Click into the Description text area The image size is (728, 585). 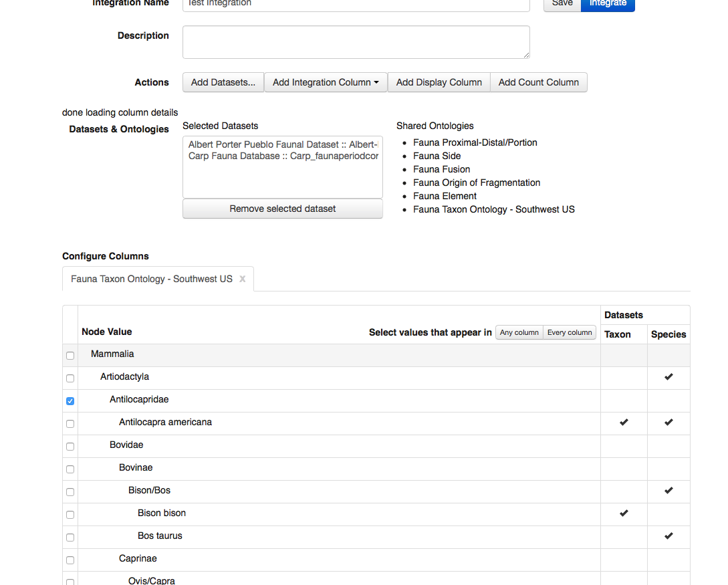pos(356,42)
